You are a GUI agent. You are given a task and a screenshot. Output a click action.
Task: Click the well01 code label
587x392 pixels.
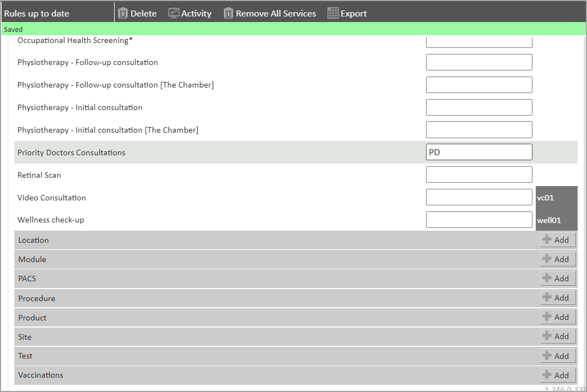tap(549, 220)
